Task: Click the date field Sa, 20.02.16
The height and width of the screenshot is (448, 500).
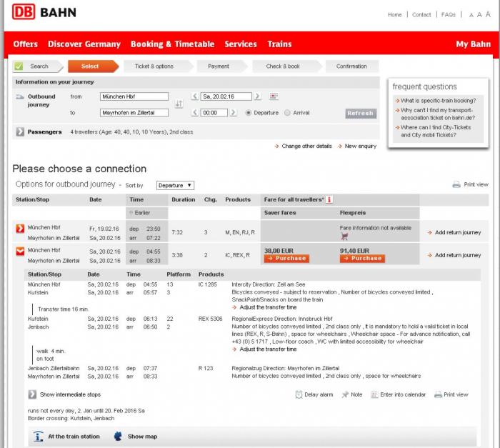Action: click(226, 96)
